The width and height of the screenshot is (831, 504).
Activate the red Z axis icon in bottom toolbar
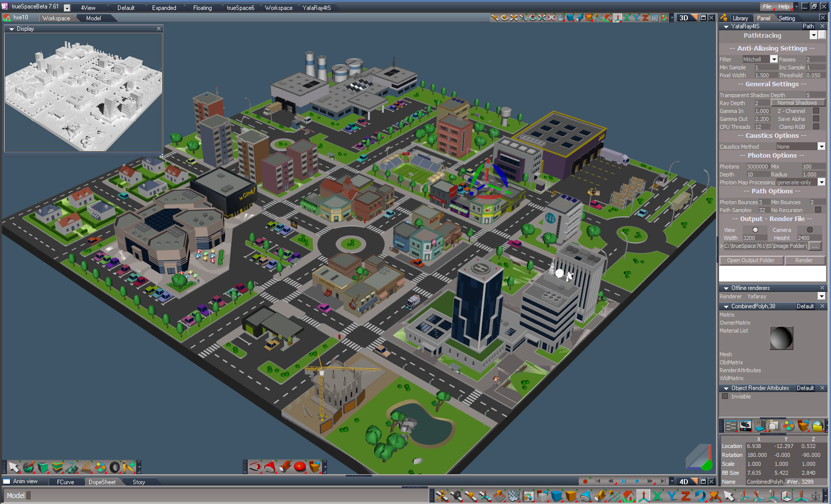[x=686, y=496]
